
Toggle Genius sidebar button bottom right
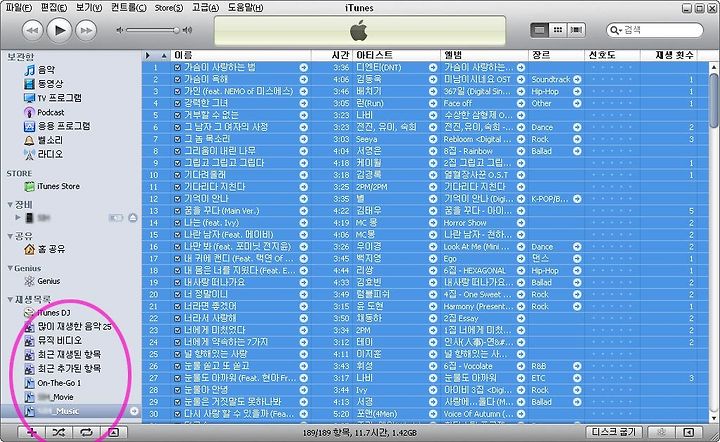click(x=689, y=432)
